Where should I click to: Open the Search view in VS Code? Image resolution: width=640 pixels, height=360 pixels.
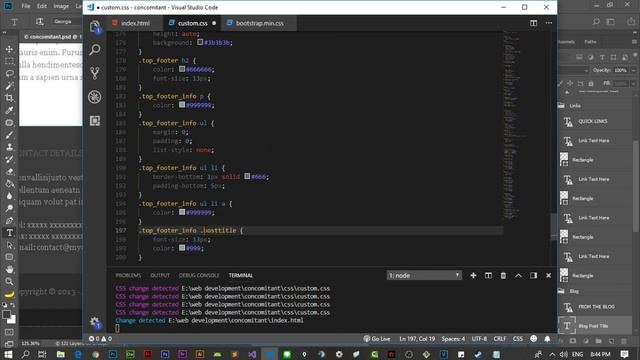coord(95,50)
